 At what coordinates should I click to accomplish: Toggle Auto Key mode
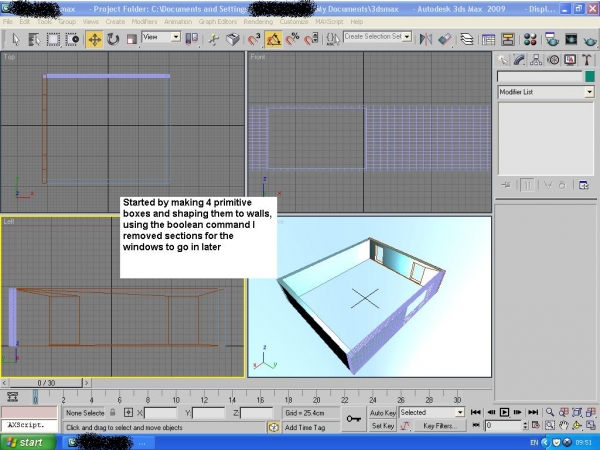click(383, 412)
